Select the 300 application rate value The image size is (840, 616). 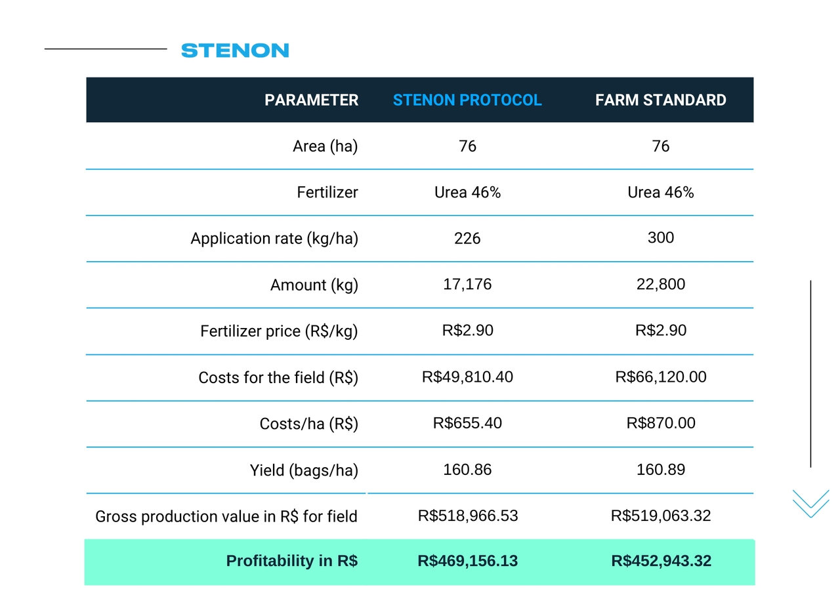(x=660, y=237)
